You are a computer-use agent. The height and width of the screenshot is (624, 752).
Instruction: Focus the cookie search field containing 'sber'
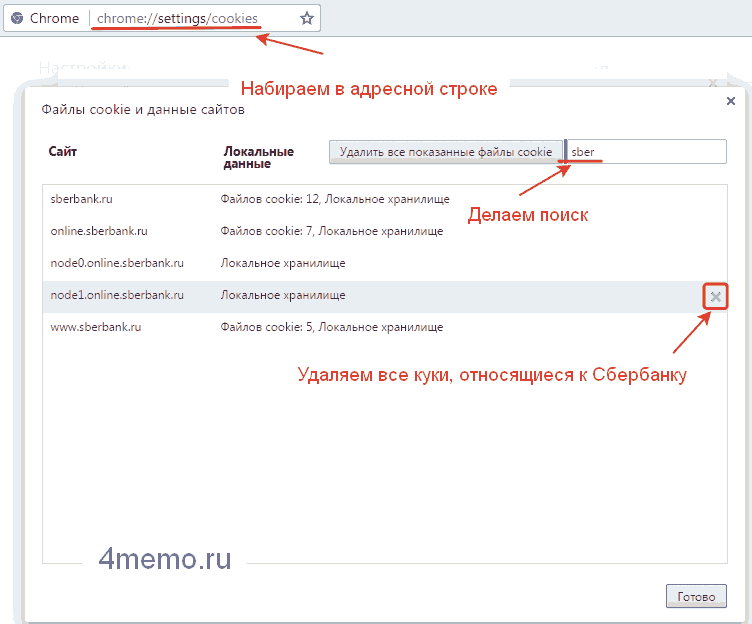[x=647, y=152]
